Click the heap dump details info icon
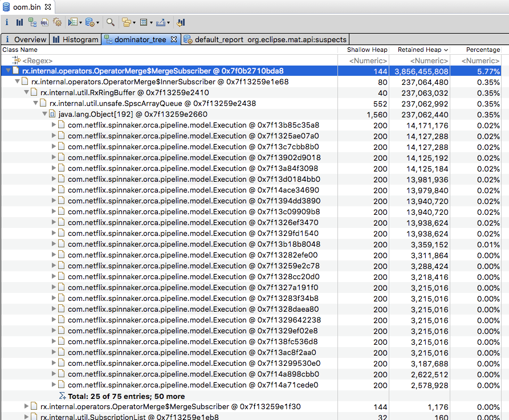Screen dimensions: 509x420 coord(6,22)
